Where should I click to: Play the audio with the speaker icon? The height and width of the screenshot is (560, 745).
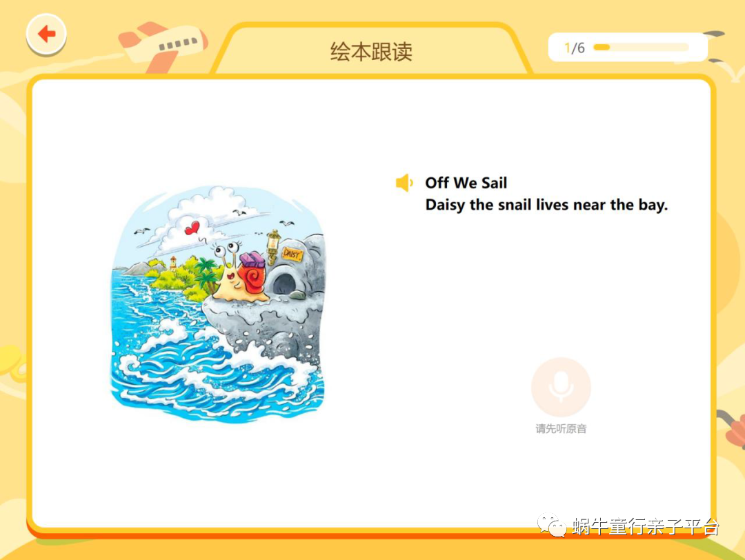point(404,183)
